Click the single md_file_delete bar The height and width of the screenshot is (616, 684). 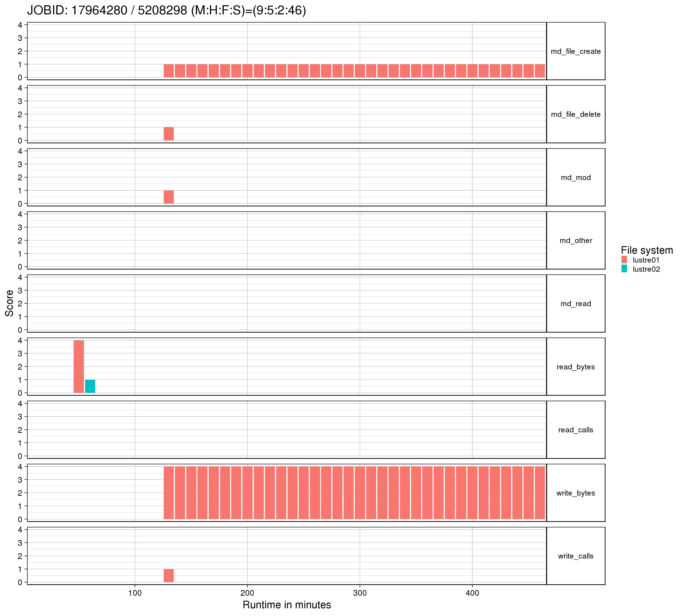[x=169, y=134]
